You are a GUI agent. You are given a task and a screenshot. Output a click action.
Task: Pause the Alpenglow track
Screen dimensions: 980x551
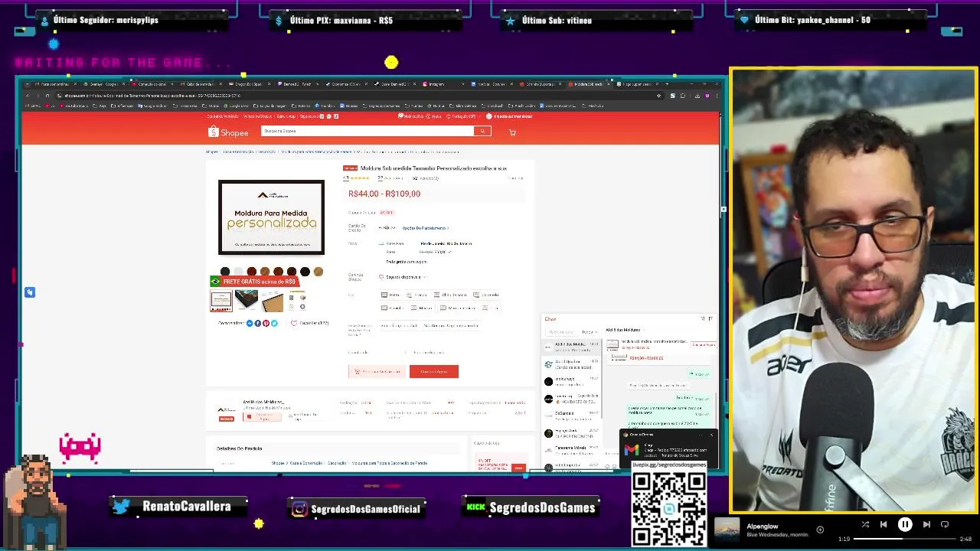pyautogui.click(x=905, y=524)
